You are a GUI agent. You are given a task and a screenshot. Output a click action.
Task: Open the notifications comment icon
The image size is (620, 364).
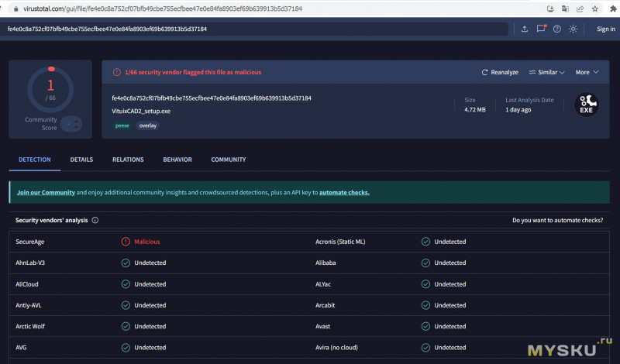click(541, 29)
